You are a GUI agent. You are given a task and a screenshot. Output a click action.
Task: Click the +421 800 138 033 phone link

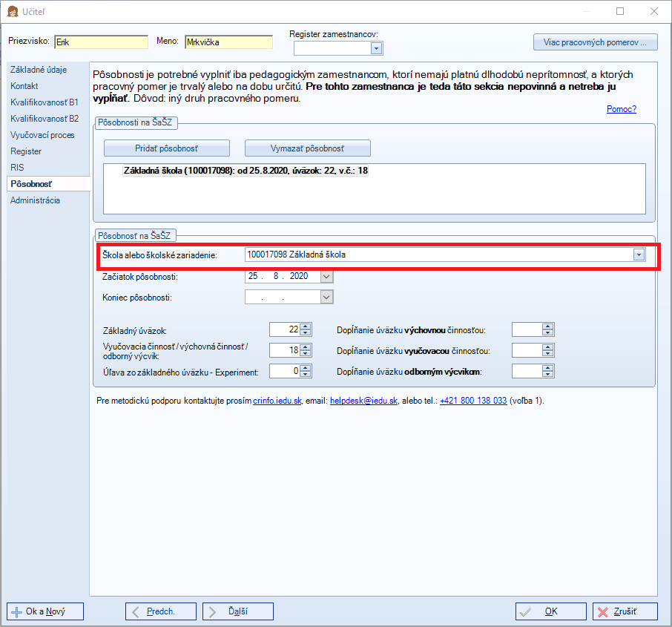coord(473,401)
